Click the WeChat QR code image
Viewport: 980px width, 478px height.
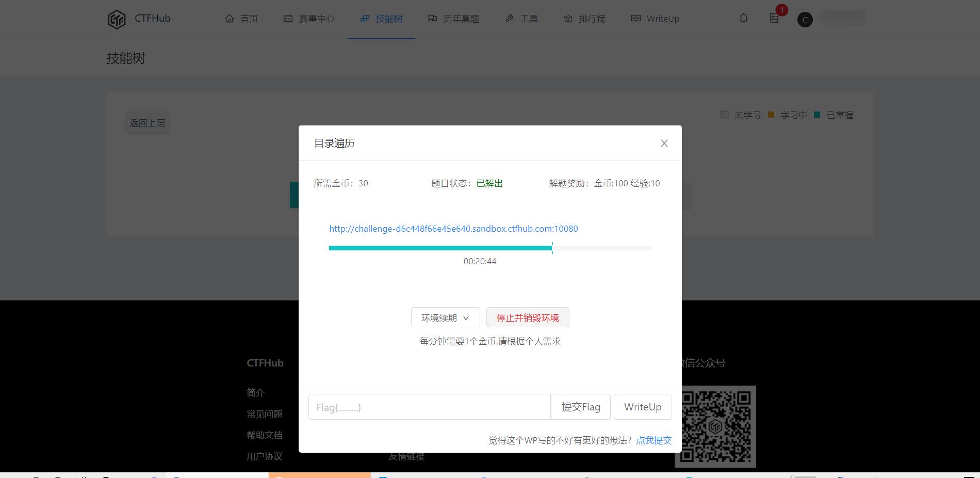[x=715, y=426]
